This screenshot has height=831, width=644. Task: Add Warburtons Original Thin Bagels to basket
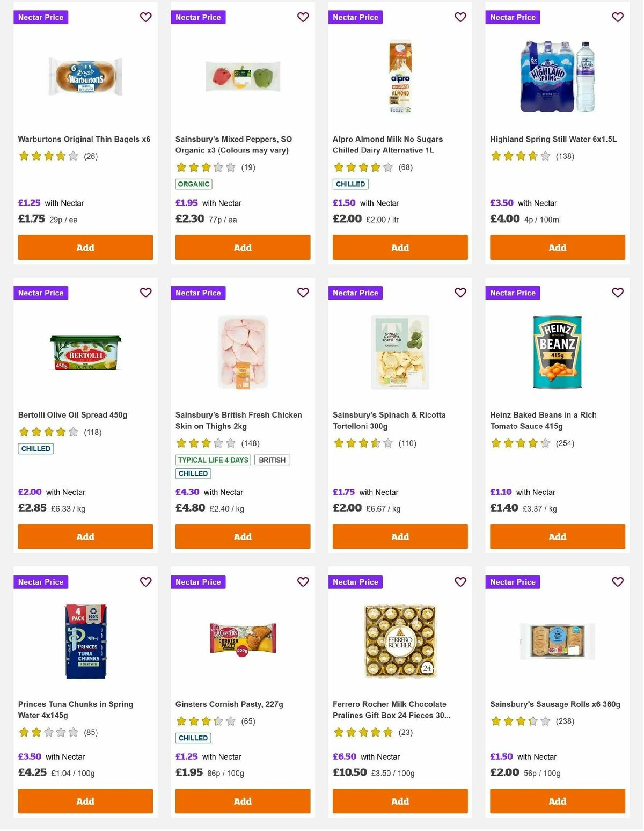84,247
